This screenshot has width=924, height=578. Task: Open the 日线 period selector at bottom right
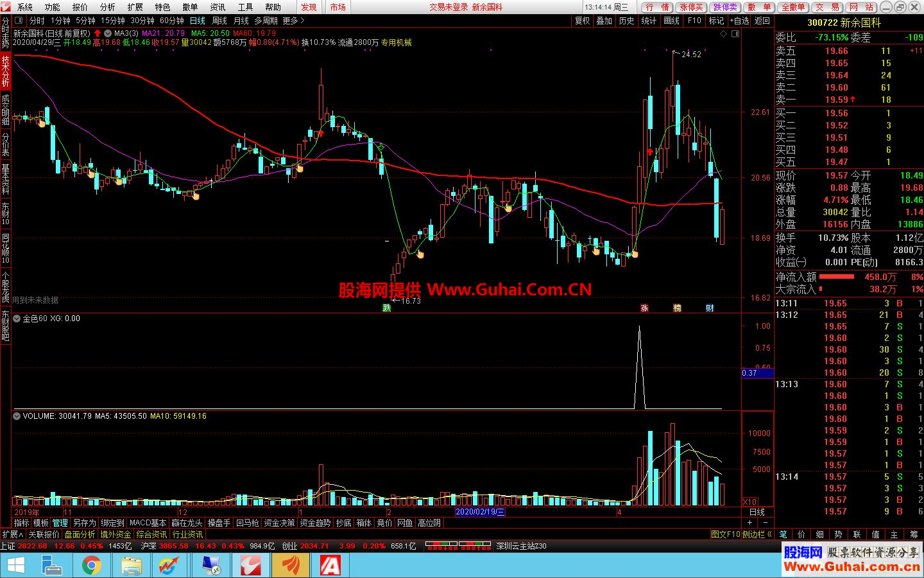pos(757,512)
